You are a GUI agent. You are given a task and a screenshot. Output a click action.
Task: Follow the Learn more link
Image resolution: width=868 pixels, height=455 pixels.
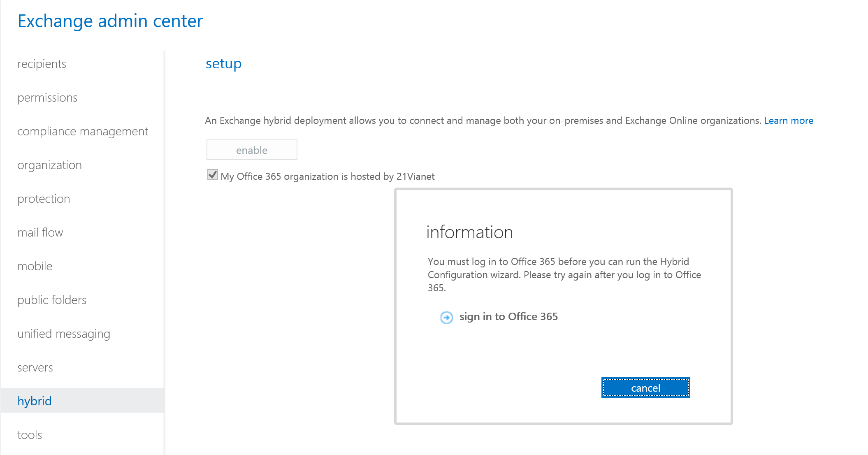[789, 121]
